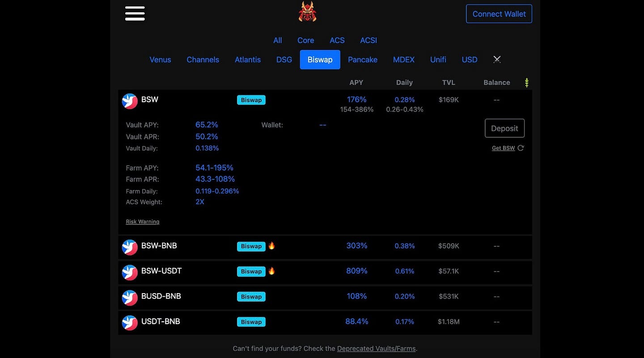644x358 pixels.
Task: Click the $509K TVL value
Action: pyautogui.click(x=449, y=246)
